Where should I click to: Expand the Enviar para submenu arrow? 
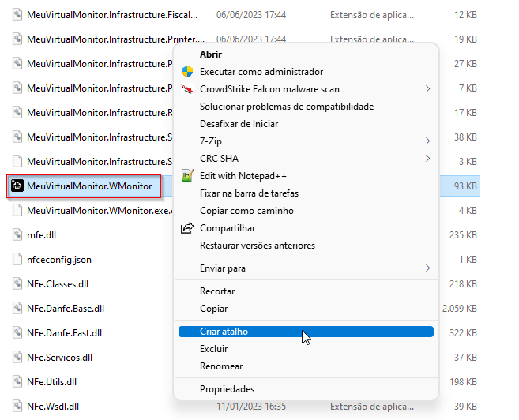(x=427, y=268)
